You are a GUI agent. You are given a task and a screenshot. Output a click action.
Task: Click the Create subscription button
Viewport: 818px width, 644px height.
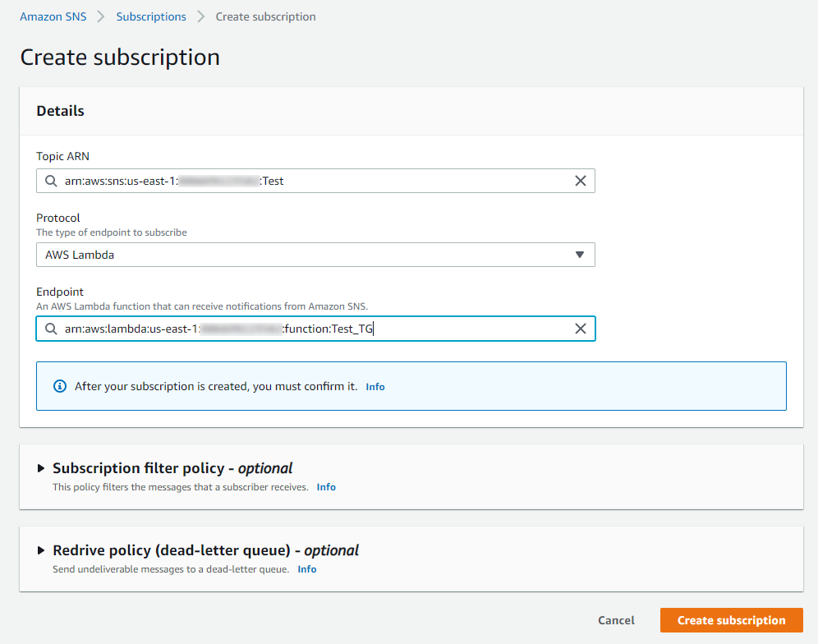pos(731,620)
